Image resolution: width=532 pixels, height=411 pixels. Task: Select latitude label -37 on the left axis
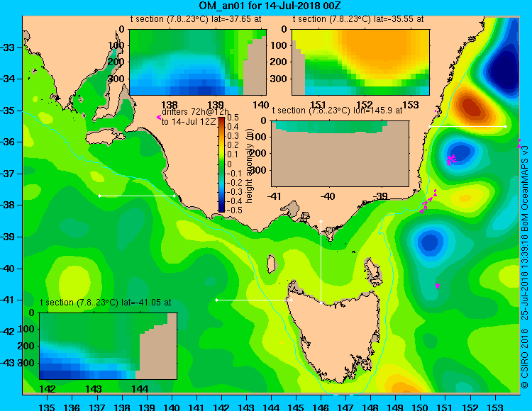coord(7,174)
